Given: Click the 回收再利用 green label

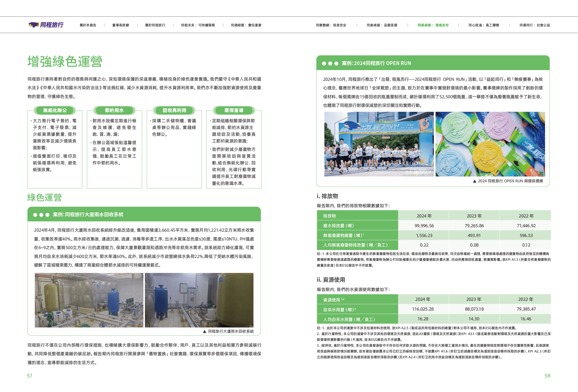Looking at the screenshot, I should point(174,110).
